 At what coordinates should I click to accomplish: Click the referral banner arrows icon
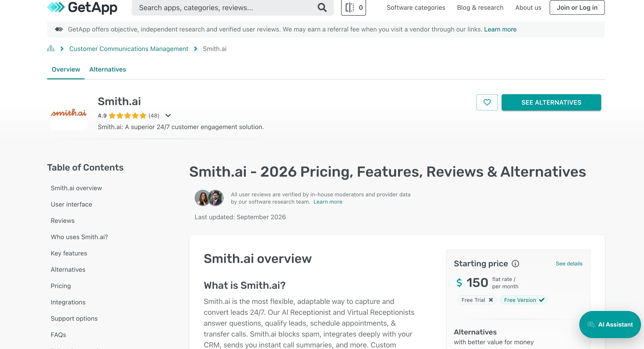(59, 29)
